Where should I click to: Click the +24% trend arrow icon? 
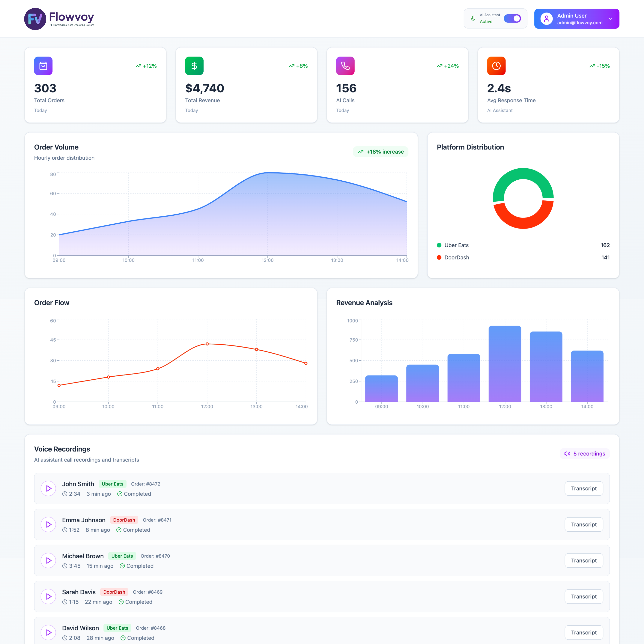440,66
